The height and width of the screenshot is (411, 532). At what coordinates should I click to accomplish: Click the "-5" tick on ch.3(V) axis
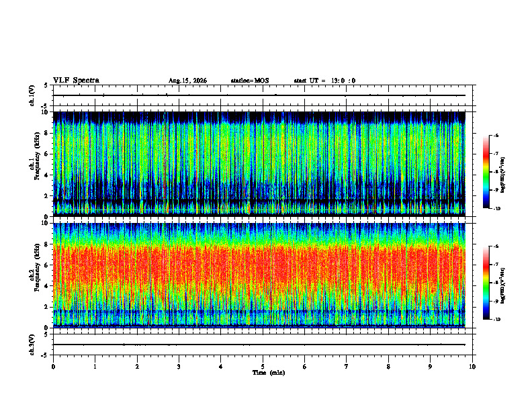[45, 355]
